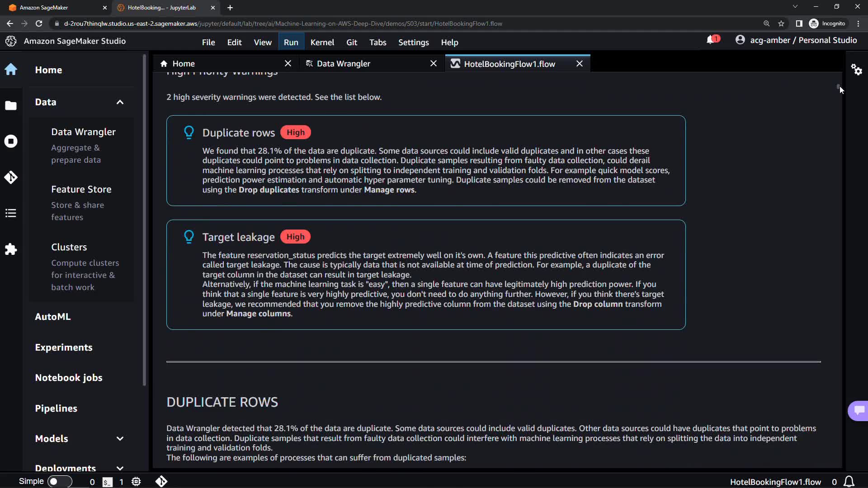Open the purple feedback chat bubble

coord(859,410)
